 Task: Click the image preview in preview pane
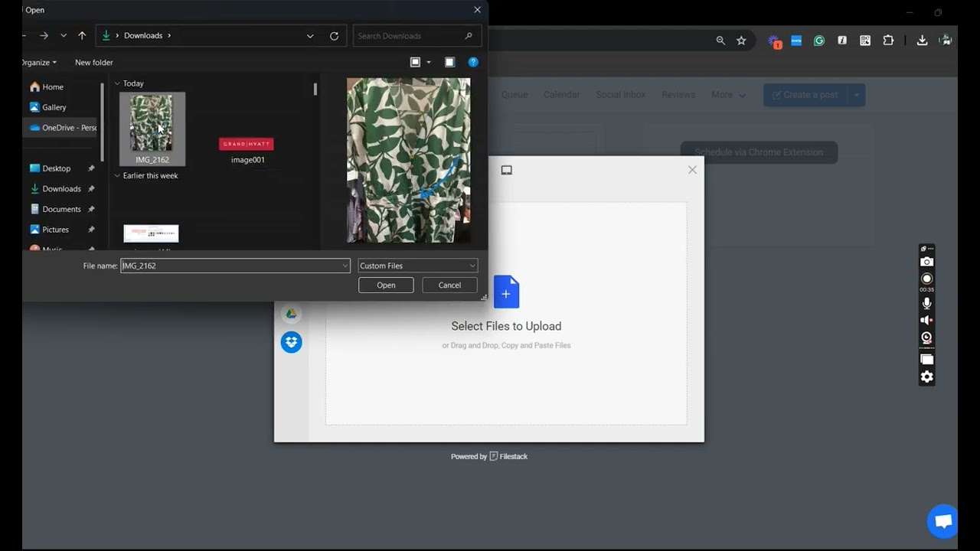(409, 161)
